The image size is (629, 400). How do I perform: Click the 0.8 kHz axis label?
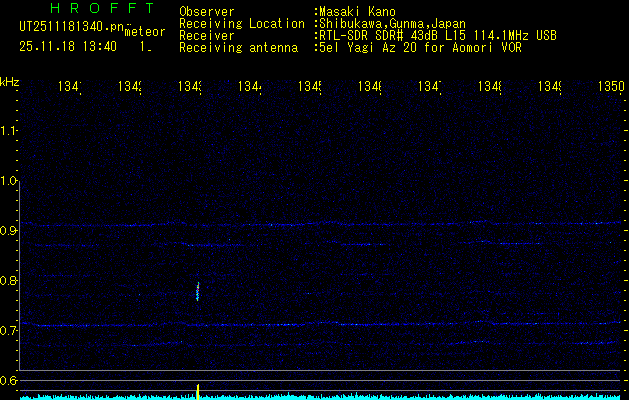(9, 281)
